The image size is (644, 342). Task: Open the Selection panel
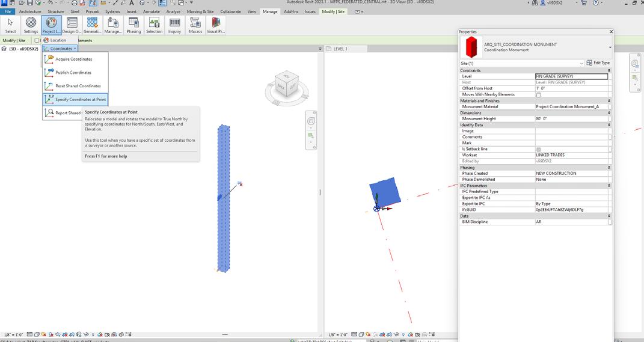pos(154,25)
